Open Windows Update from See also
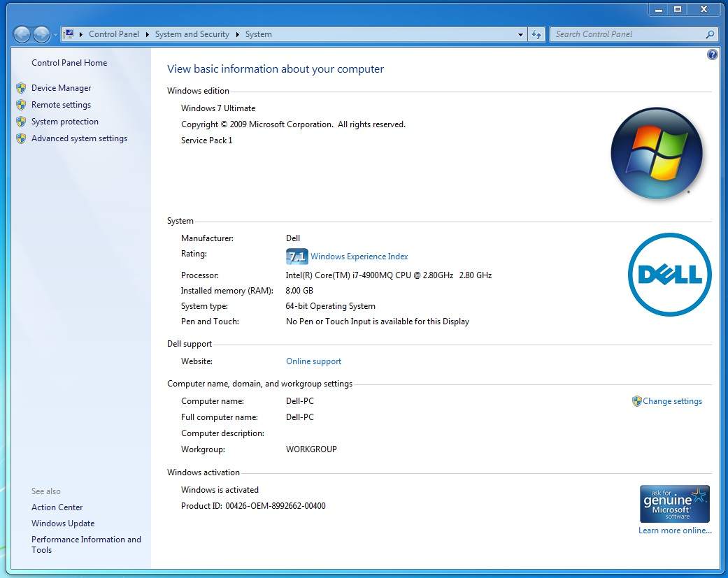This screenshot has height=578, width=728. [x=63, y=523]
